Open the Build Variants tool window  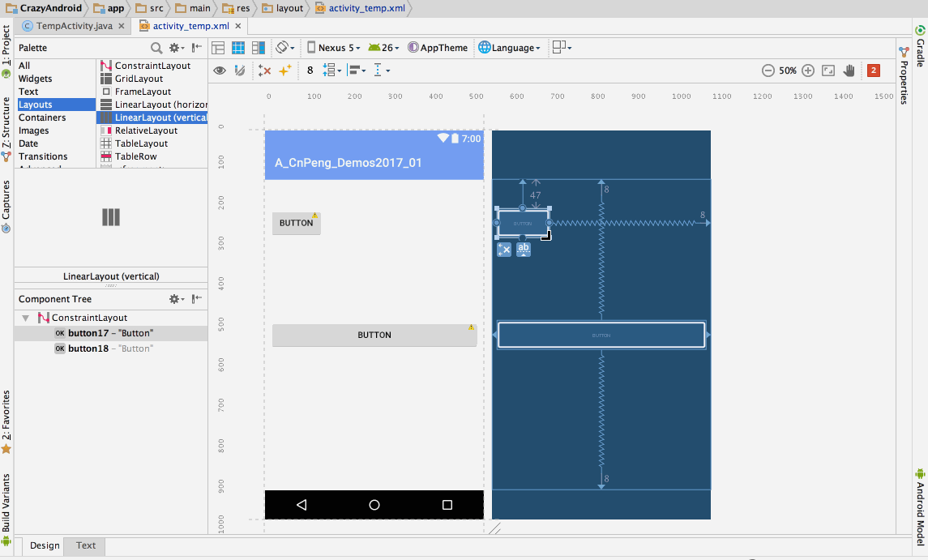6,509
